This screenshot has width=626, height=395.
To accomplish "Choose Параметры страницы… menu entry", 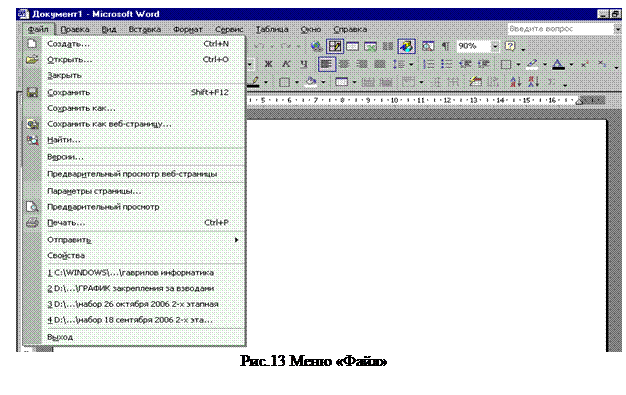I will tap(135, 191).
